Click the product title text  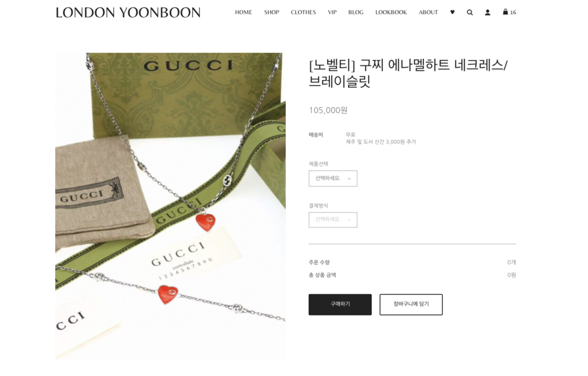tap(408, 73)
